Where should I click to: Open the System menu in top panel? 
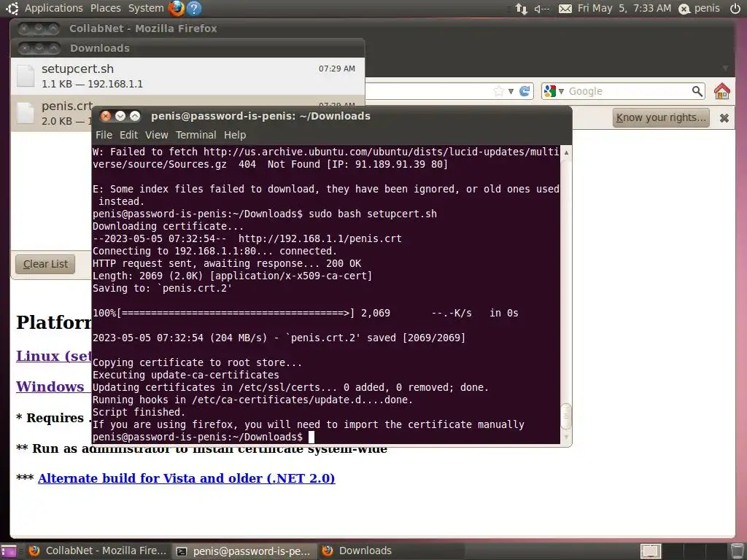click(146, 8)
